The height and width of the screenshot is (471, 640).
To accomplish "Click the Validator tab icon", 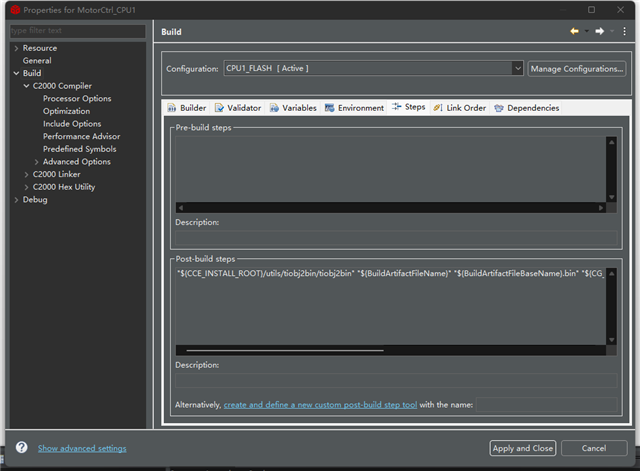I will (x=219, y=108).
